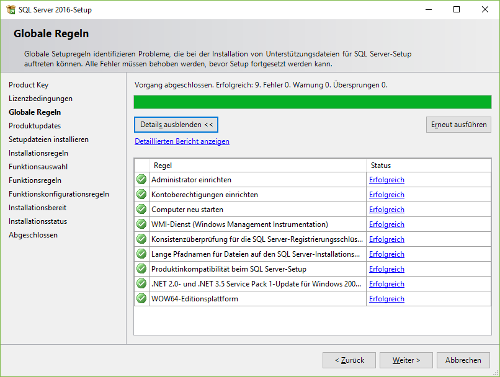This screenshot has width=500, height=377.
Task: Click green check icon for Produktinkompatibilität row
Action: 141,269
